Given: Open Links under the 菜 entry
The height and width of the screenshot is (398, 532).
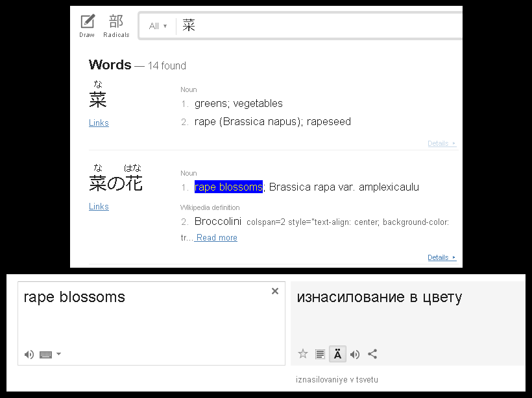Looking at the screenshot, I should click(x=99, y=123).
